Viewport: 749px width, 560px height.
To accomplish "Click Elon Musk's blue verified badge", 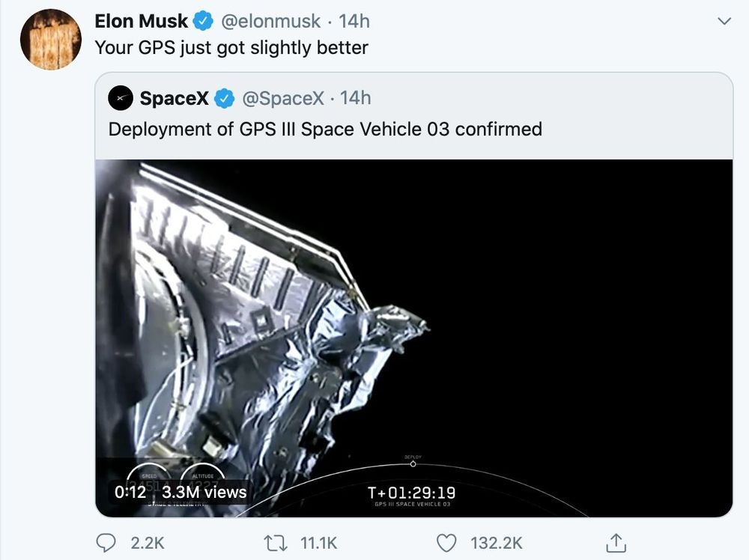I will (x=204, y=22).
